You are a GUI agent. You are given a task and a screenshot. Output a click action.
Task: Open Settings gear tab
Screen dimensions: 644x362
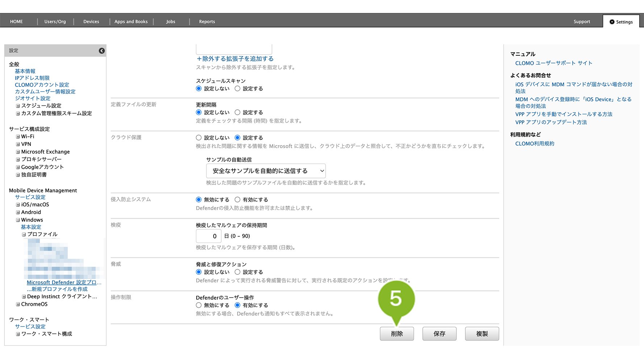pos(621,22)
